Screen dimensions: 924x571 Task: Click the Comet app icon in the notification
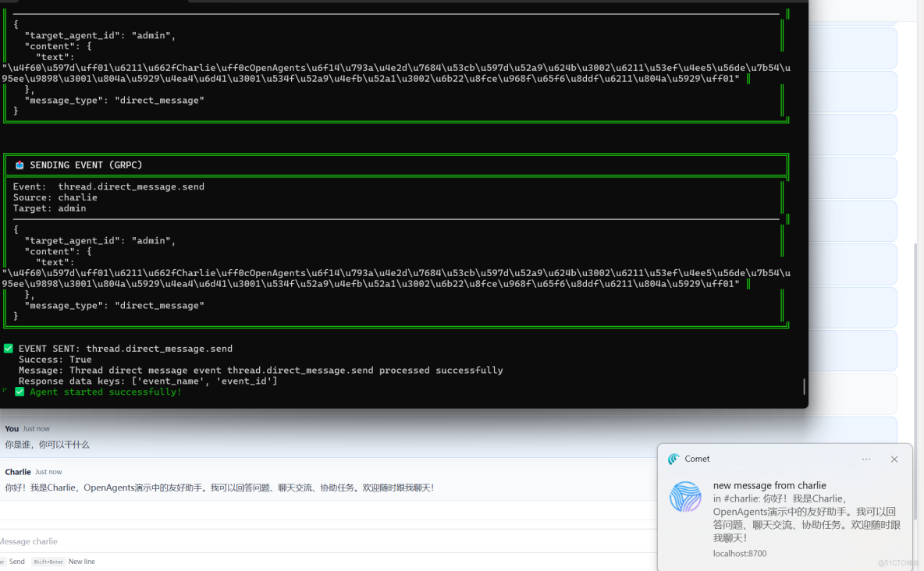(x=673, y=459)
